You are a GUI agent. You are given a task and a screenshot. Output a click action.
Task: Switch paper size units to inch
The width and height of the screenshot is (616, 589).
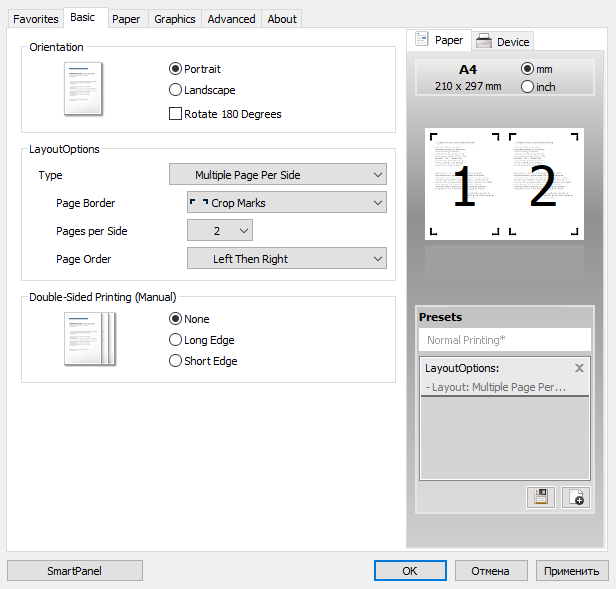point(528,87)
